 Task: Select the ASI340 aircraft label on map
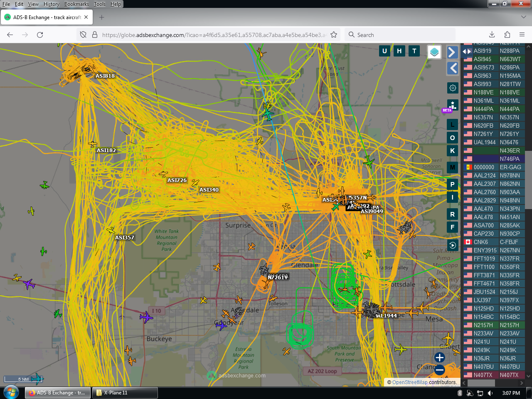pos(209,190)
